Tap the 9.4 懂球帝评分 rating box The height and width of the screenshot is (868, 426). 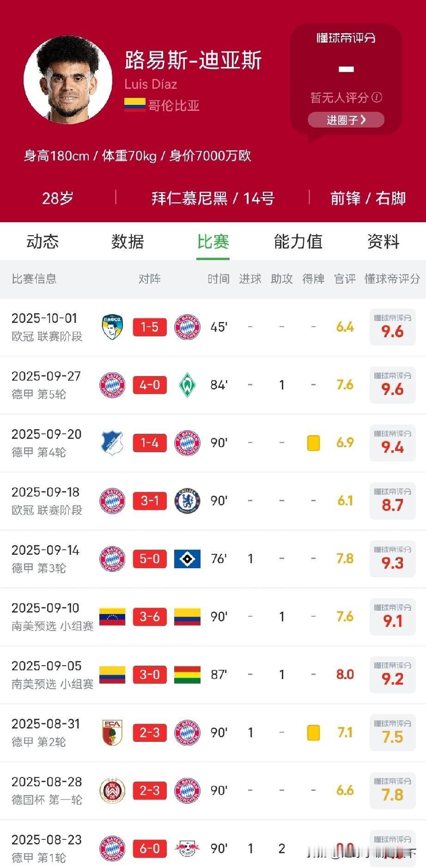tap(393, 443)
